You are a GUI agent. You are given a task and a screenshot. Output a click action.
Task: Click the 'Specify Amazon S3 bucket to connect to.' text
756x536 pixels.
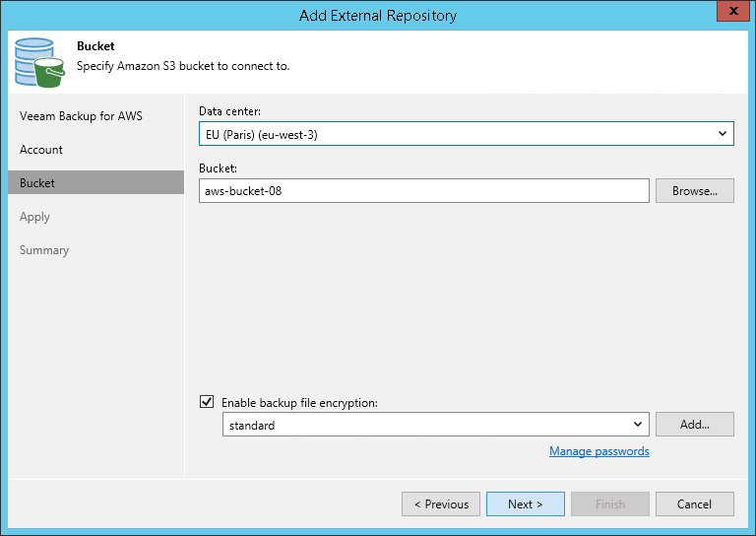pyautogui.click(x=183, y=66)
